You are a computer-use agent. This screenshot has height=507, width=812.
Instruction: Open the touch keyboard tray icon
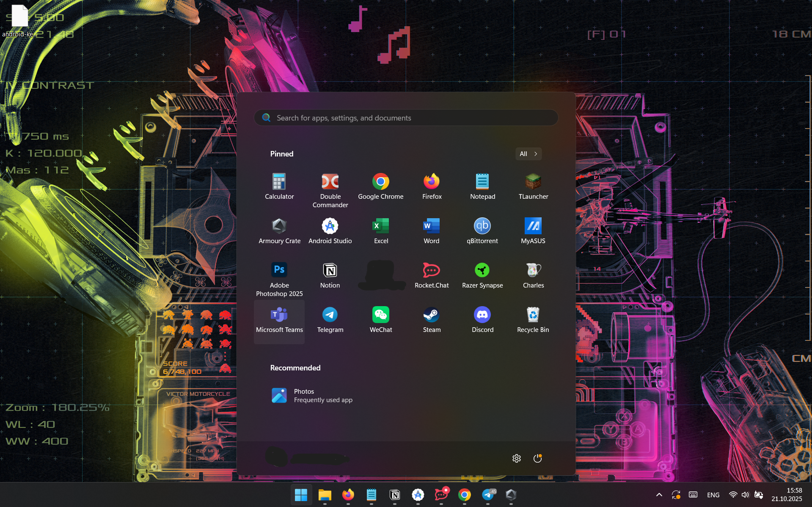click(x=693, y=495)
